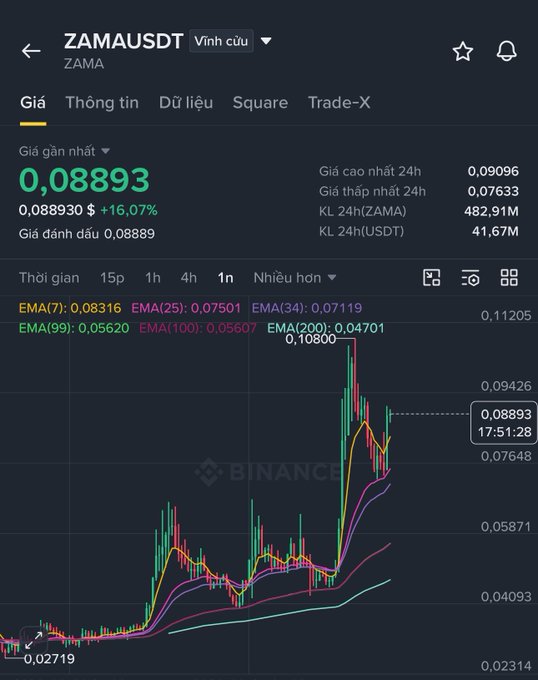Screen dimensions: 538x680
Task: Tap the 0,10800 chart high marker
Action: click(310, 339)
